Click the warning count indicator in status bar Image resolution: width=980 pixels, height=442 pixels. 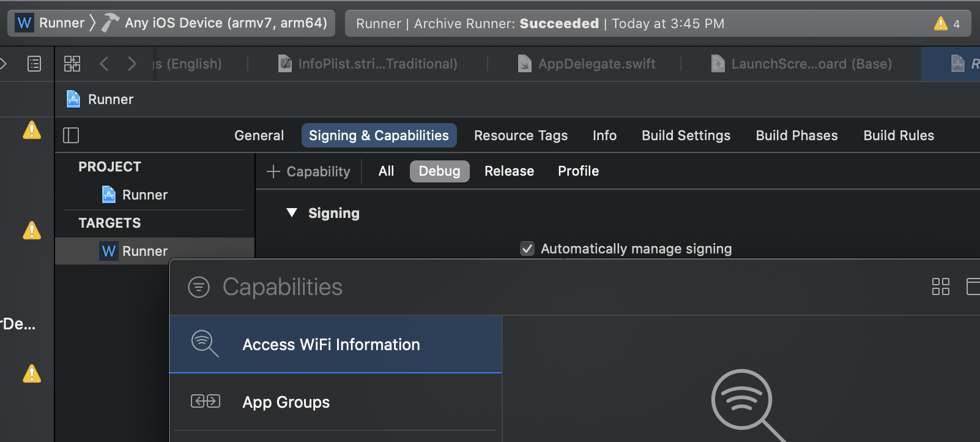click(x=947, y=24)
